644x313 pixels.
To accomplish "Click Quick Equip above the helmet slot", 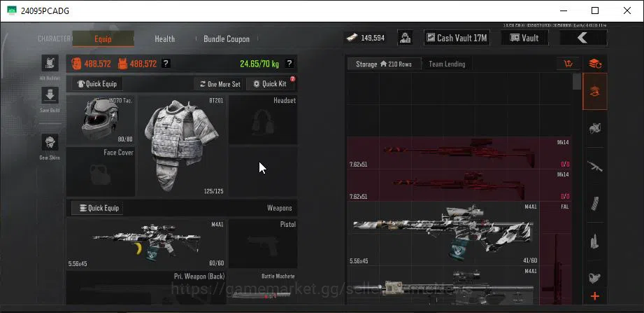I will [x=97, y=84].
